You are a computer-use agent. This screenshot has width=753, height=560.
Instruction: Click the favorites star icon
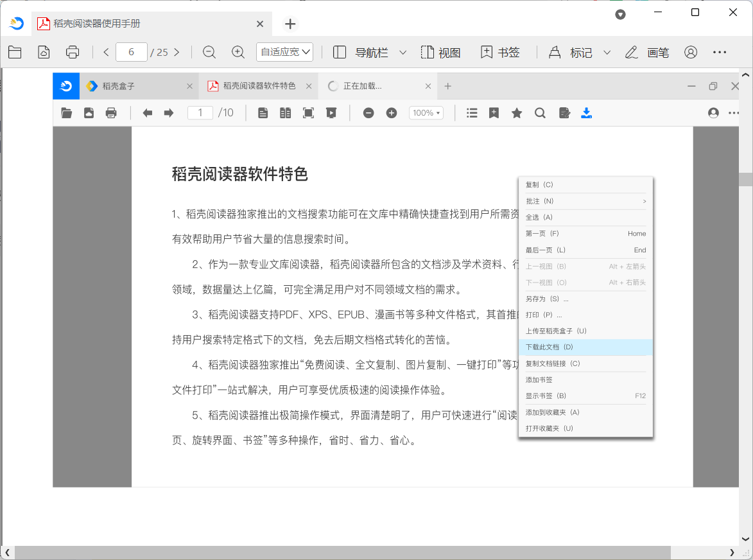click(517, 112)
